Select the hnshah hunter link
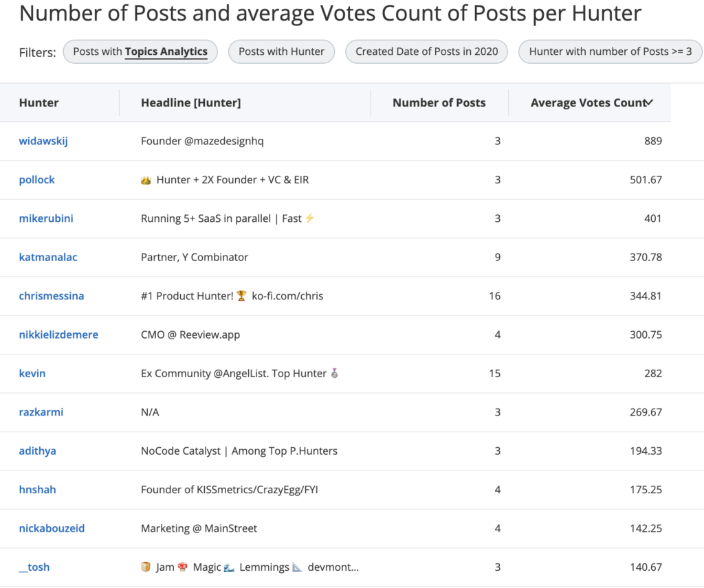The image size is (704, 588). click(37, 489)
